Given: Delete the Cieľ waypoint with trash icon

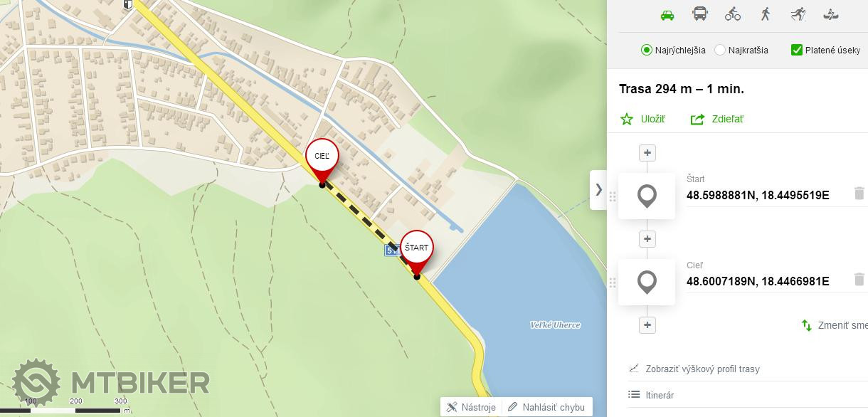Looking at the screenshot, I should [x=859, y=280].
